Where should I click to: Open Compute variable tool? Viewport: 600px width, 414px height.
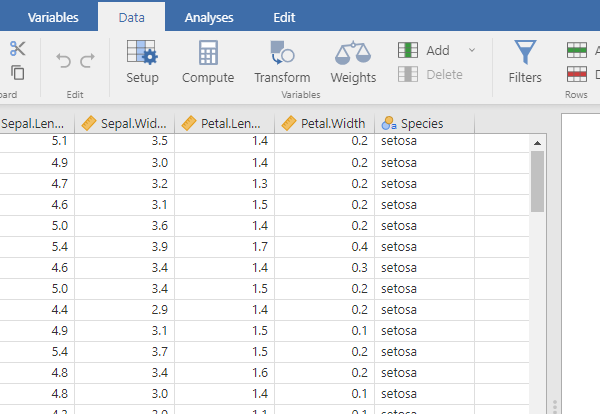(x=208, y=62)
